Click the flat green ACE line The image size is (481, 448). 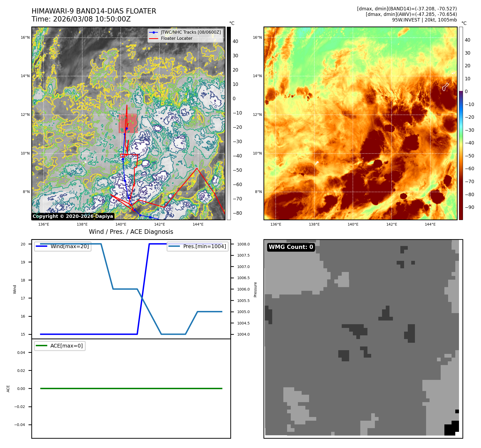pyautogui.click(x=131, y=388)
